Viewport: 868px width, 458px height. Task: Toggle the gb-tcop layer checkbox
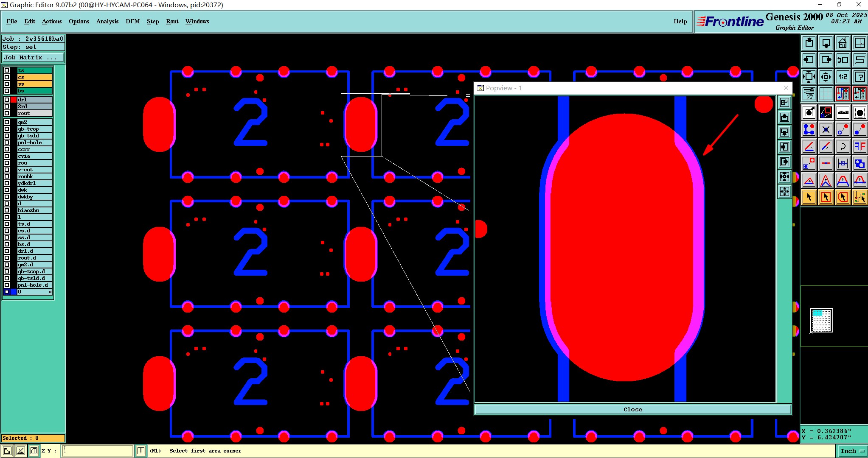pyautogui.click(x=7, y=129)
